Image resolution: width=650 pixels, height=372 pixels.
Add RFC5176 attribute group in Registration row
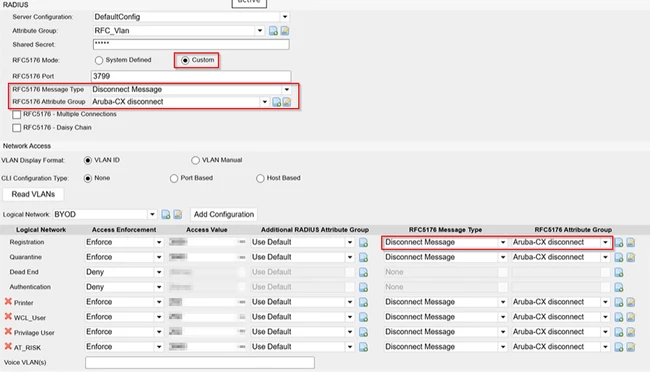pyautogui.click(x=619, y=243)
